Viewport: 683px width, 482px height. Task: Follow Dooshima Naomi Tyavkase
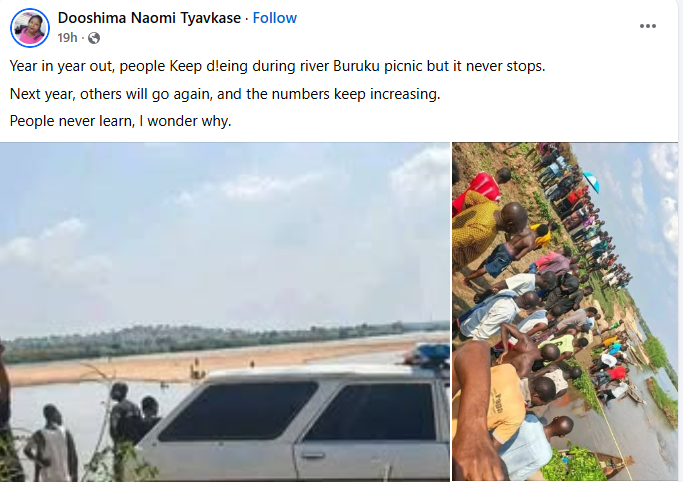point(274,18)
